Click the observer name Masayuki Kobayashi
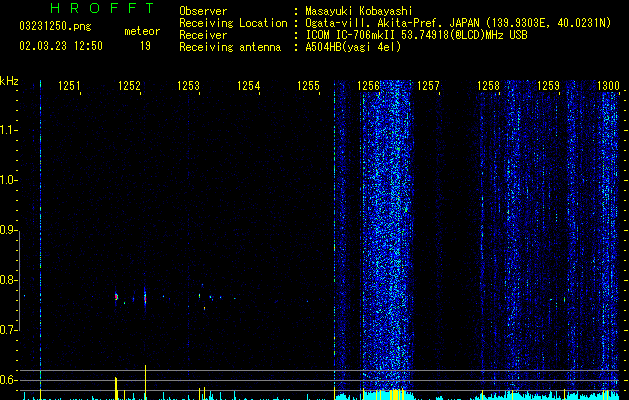This screenshot has height=400, width=629. coord(359,11)
